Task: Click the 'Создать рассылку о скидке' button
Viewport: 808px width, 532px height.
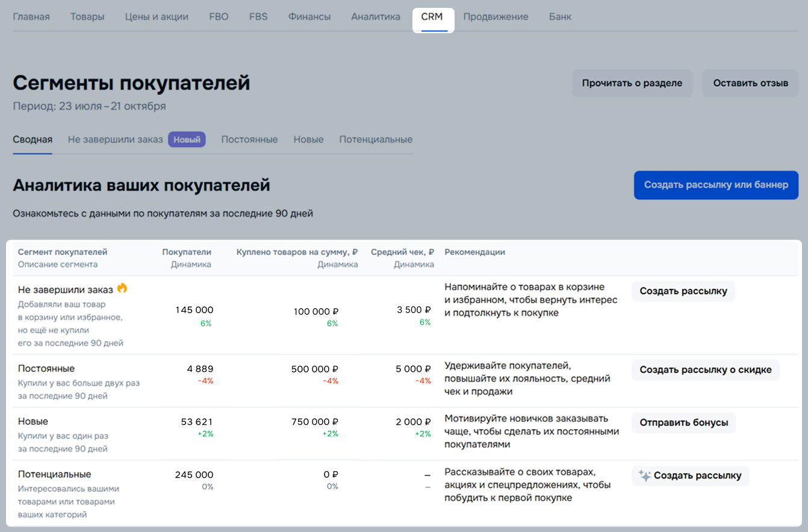Action: pos(705,370)
